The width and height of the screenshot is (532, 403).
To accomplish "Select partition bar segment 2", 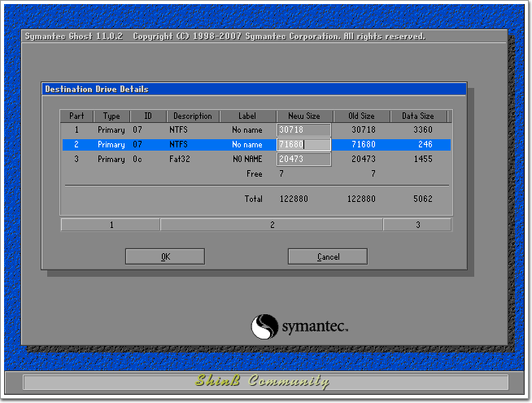I will click(x=272, y=225).
